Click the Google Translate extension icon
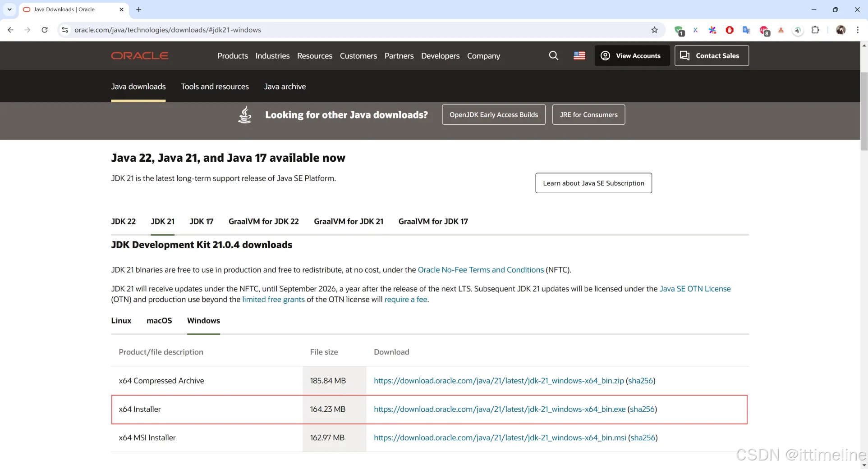 [746, 30]
